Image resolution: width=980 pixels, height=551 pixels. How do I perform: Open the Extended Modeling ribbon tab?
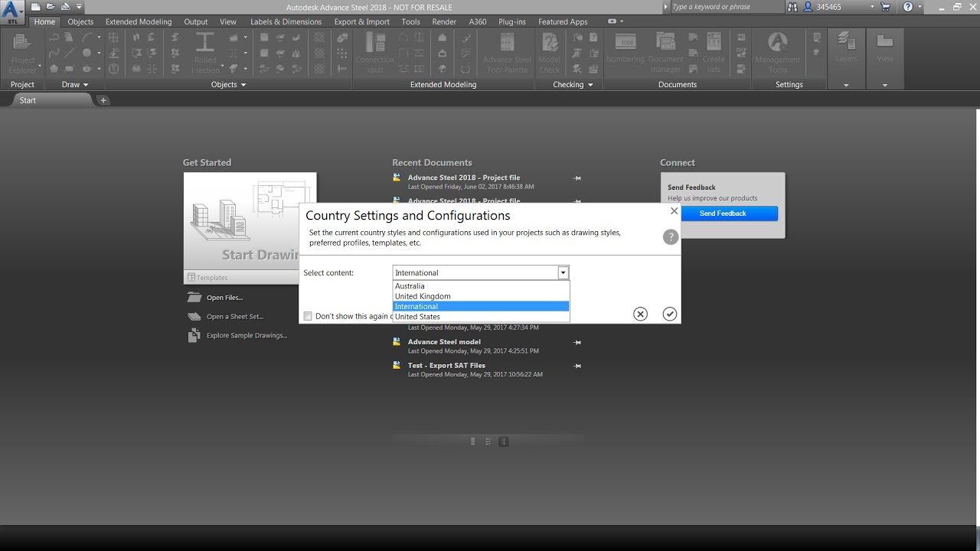pos(139,21)
